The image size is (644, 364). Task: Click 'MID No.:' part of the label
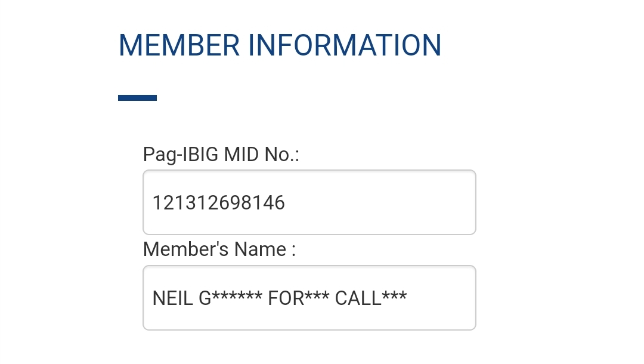(x=261, y=155)
